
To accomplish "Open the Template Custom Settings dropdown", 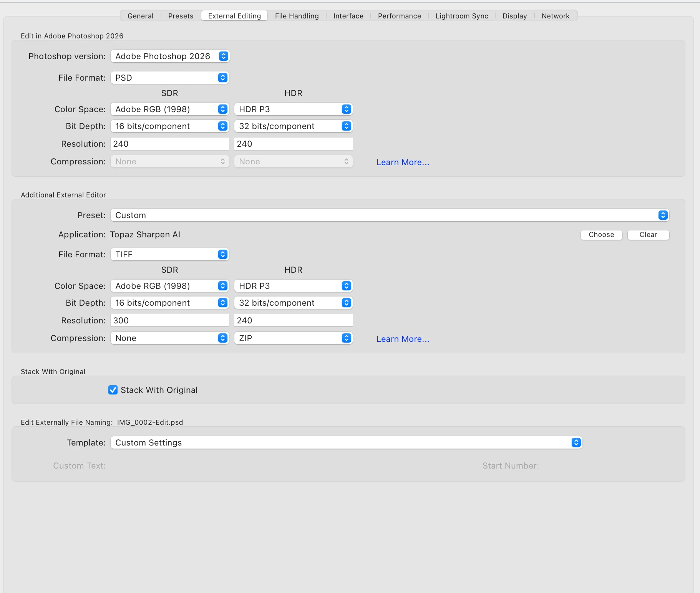I will pos(346,442).
